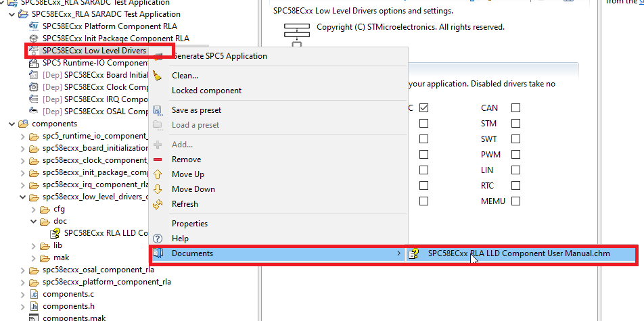The image size is (644, 321).
Task: Select SPC58ECxx RLA LLD document in doc folder
Action: tap(106, 233)
